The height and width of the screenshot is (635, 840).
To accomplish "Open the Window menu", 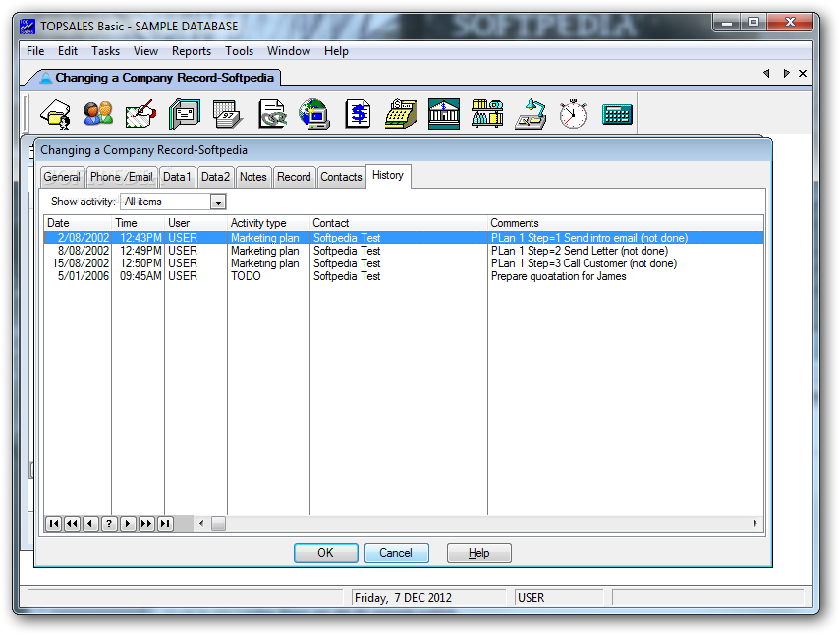I will point(289,51).
